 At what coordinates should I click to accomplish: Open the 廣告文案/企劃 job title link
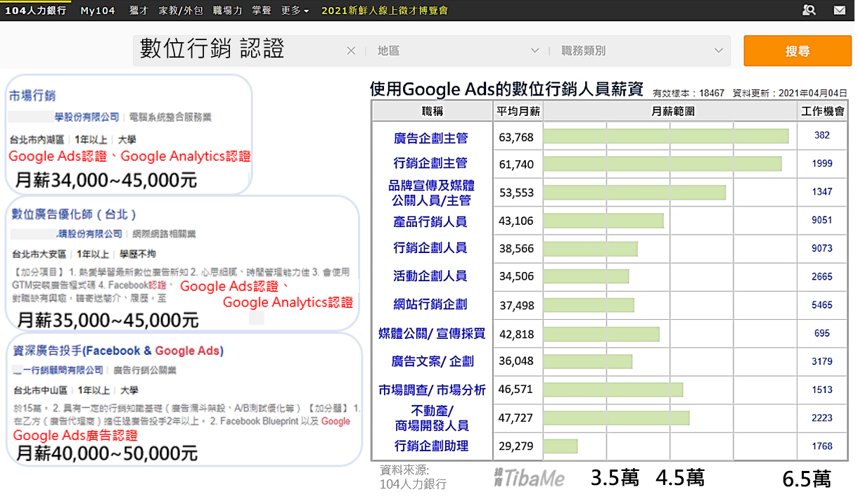[433, 361]
